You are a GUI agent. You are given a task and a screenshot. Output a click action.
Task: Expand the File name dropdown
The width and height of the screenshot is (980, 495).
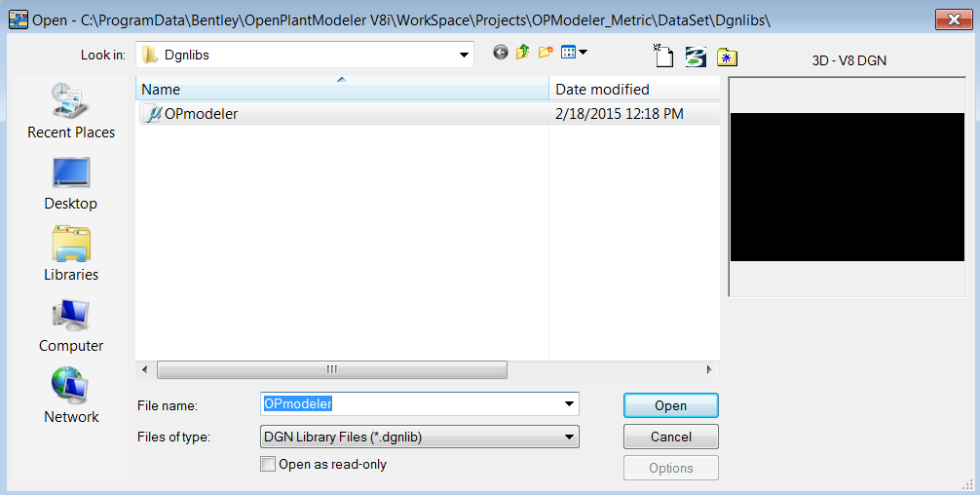click(x=569, y=404)
